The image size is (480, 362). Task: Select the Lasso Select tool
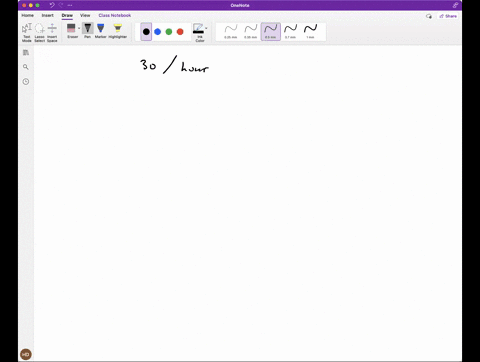39,33
